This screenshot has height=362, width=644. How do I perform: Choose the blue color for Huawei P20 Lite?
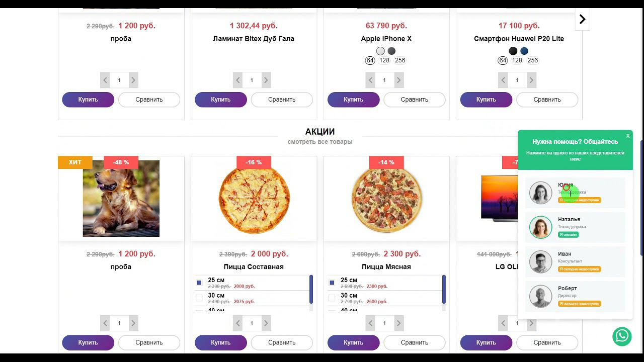524,51
